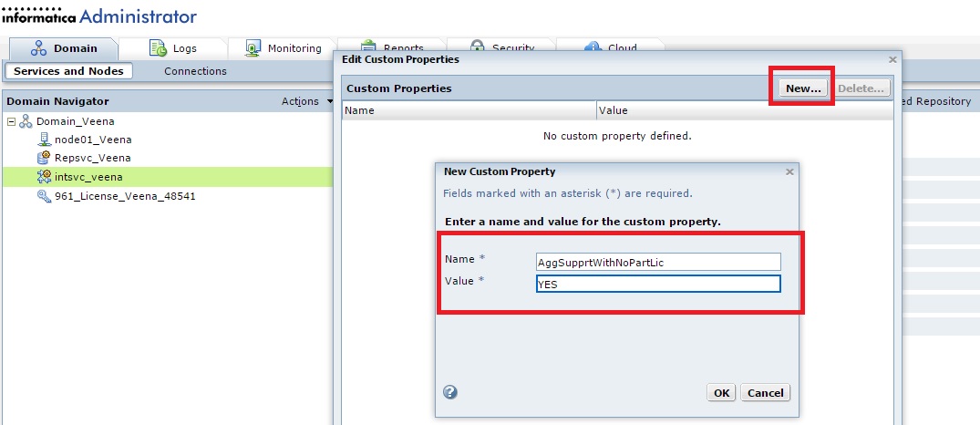The height and width of the screenshot is (425, 980).
Task: Click the intsvc_veena integration service icon
Action: [44, 177]
